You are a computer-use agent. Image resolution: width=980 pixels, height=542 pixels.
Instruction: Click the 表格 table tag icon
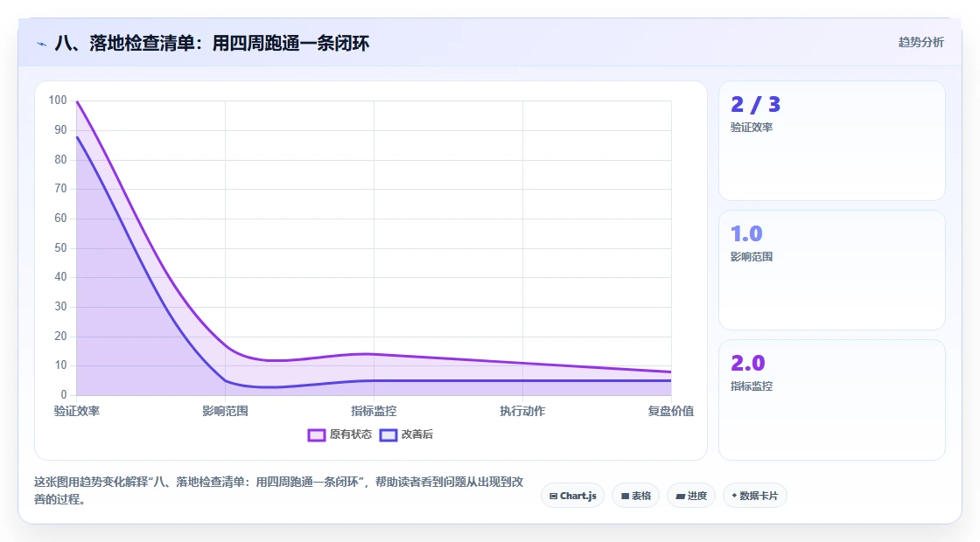(x=625, y=496)
